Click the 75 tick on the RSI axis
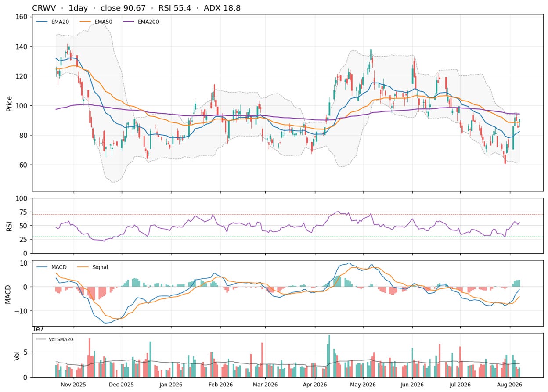Screen dimensions: 548x392 coord(24,212)
